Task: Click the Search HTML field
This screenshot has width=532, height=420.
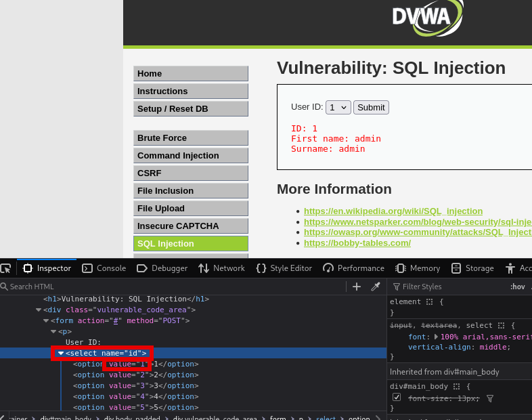Action: coord(173,287)
